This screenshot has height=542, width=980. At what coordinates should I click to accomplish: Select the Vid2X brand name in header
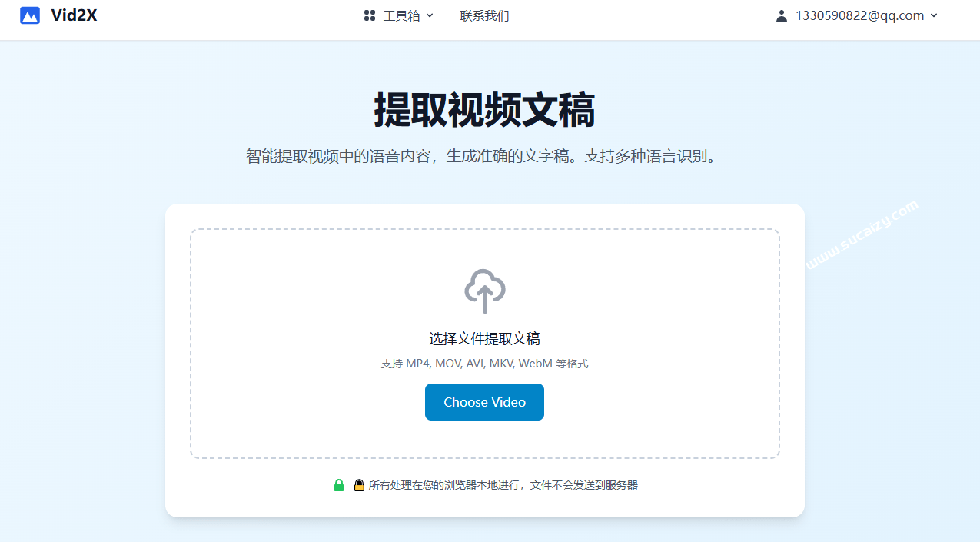(x=75, y=15)
